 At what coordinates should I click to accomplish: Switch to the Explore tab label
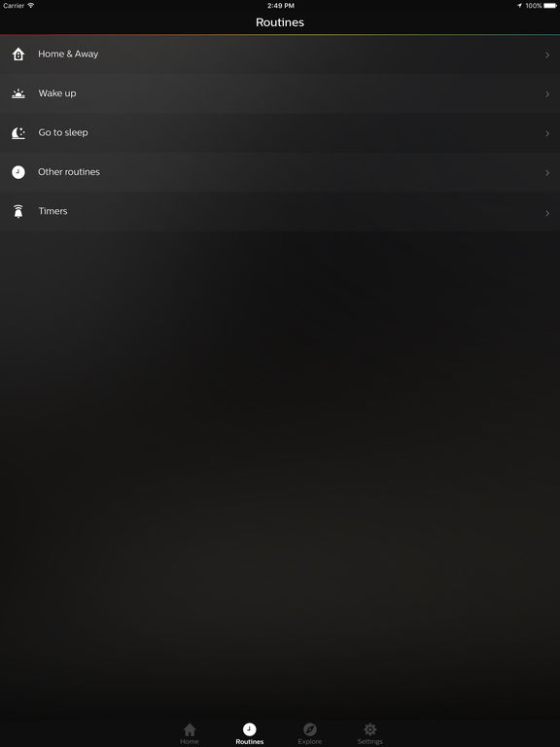pyautogui.click(x=310, y=742)
